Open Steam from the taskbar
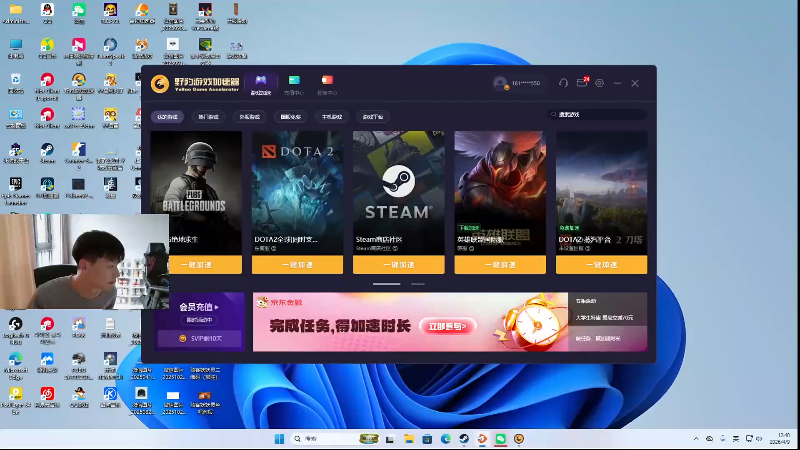The width and height of the screenshot is (800, 450). tap(464, 439)
